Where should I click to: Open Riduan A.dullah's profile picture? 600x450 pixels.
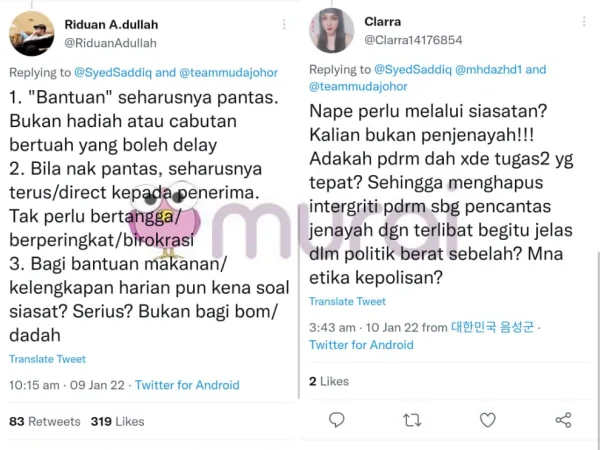click(32, 34)
